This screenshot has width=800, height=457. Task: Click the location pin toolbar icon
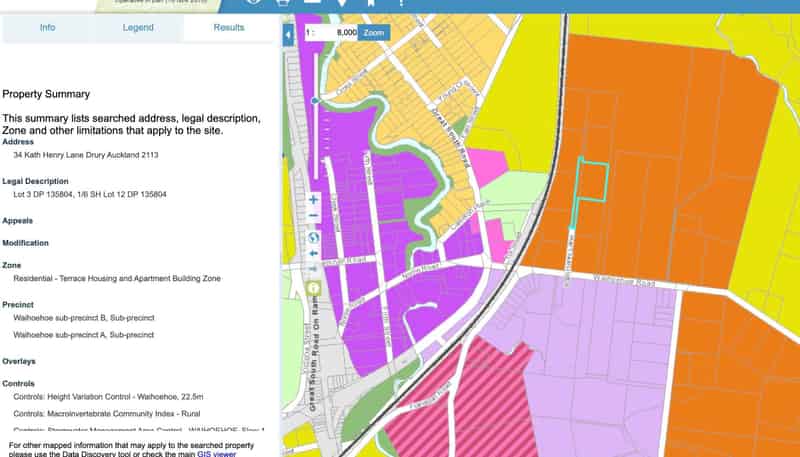[x=342, y=3]
